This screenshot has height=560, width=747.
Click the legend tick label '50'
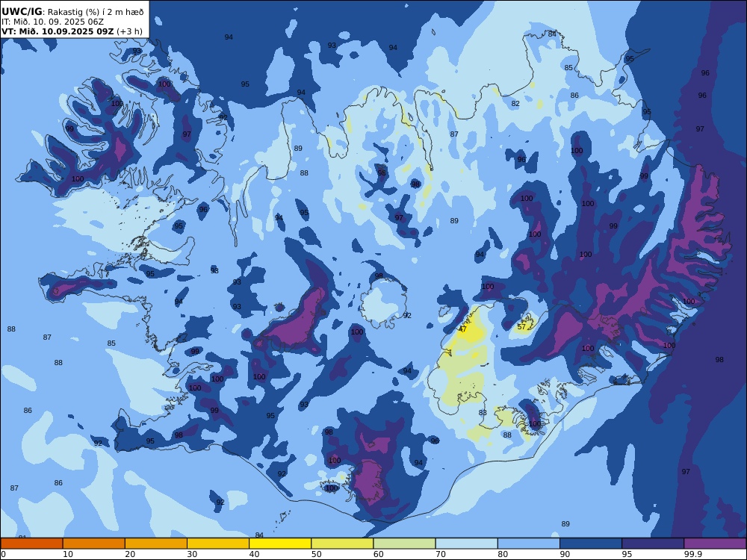tap(317, 554)
